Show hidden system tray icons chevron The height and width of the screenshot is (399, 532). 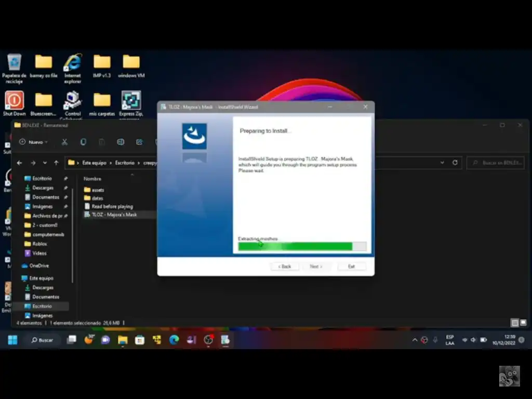415,340
